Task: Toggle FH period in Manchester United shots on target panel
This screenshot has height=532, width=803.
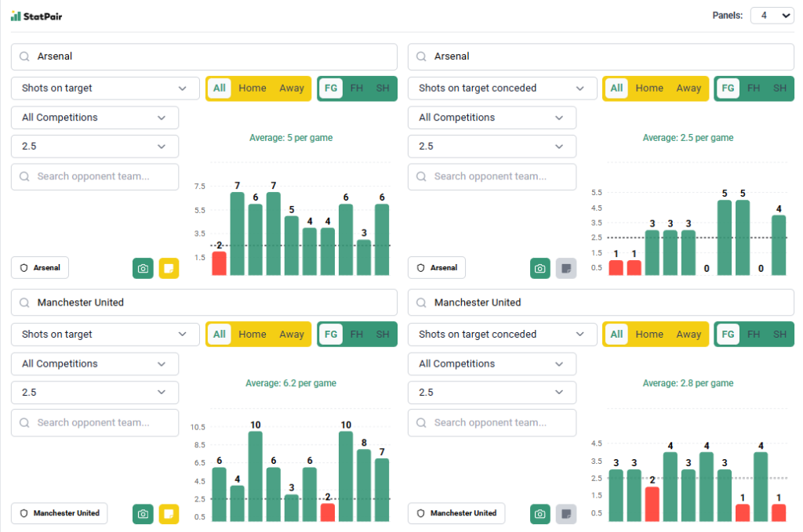Action: coord(357,335)
